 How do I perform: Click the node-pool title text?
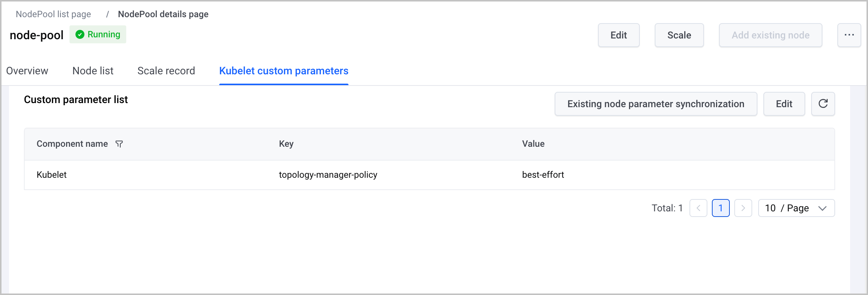37,35
